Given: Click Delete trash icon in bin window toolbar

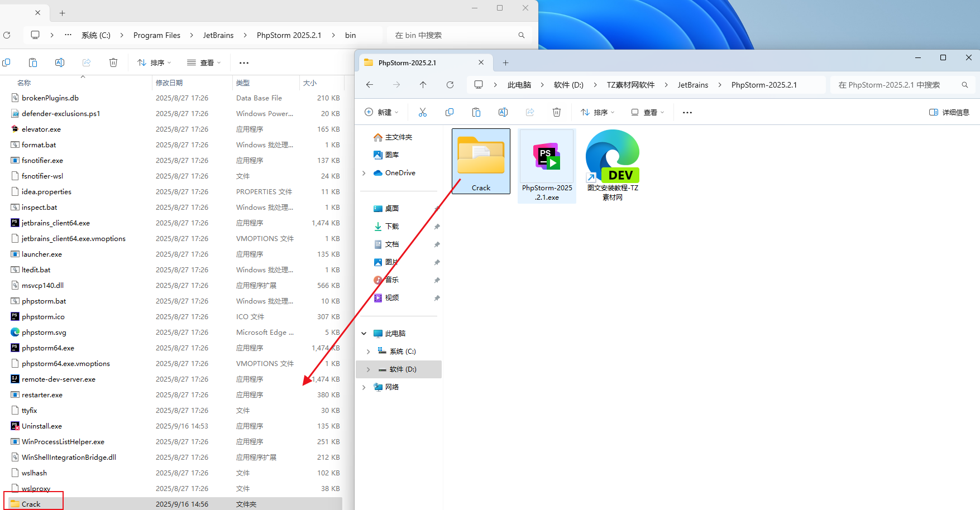Looking at the screenshot, I should click(x=113, y=62).
